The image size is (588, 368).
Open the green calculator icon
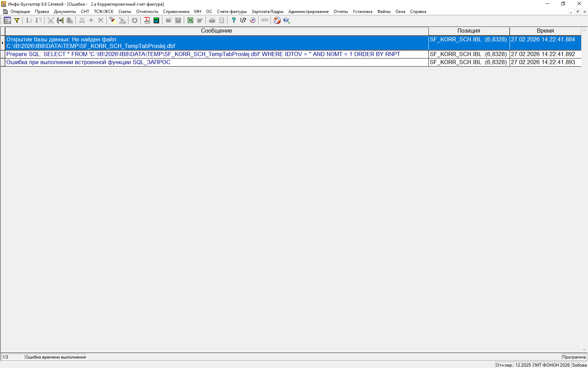156,20
